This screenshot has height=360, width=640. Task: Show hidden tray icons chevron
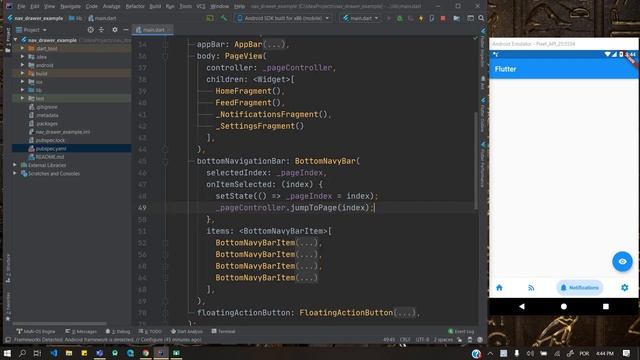[x=490, y=353]
